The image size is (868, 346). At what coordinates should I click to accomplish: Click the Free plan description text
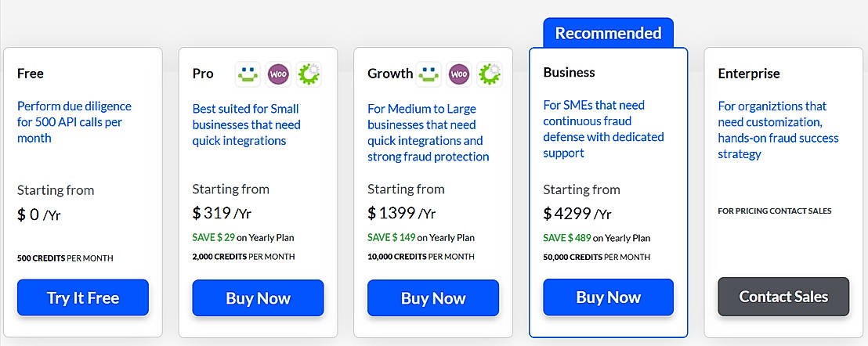click(74, 122)
